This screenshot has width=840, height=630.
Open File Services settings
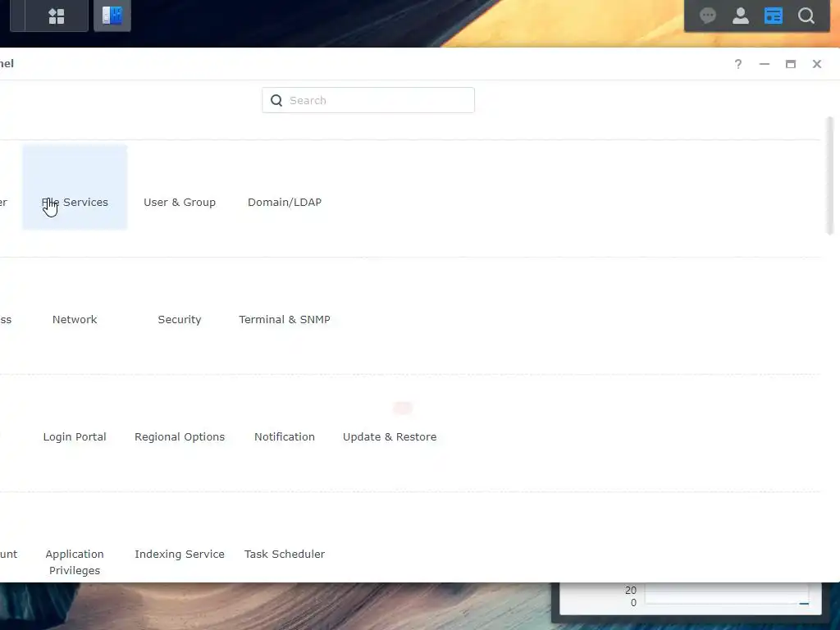(x=75, y=188)
